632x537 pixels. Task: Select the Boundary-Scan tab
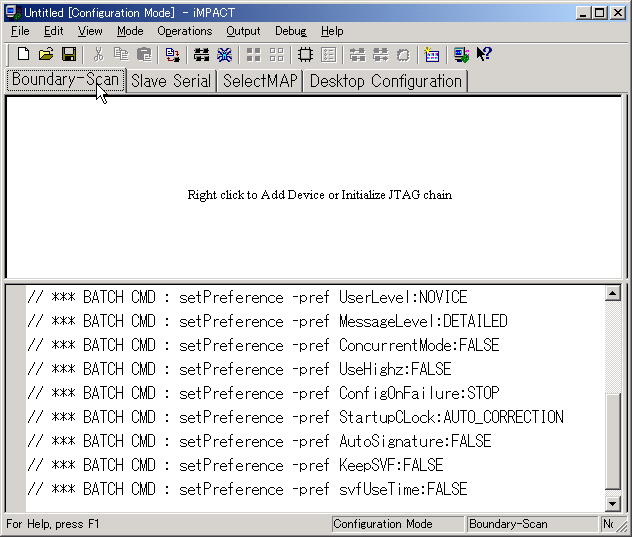click(x=66, y=80)
